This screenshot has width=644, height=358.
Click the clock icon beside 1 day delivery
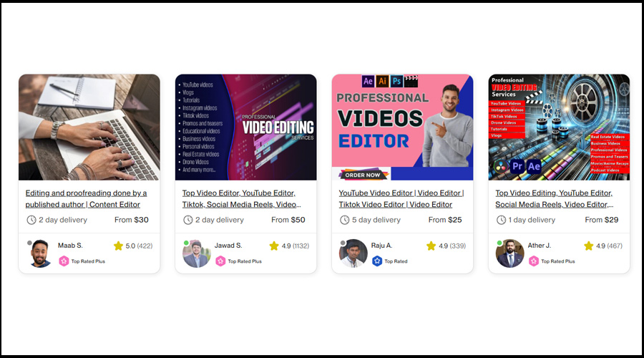(501, 220)
